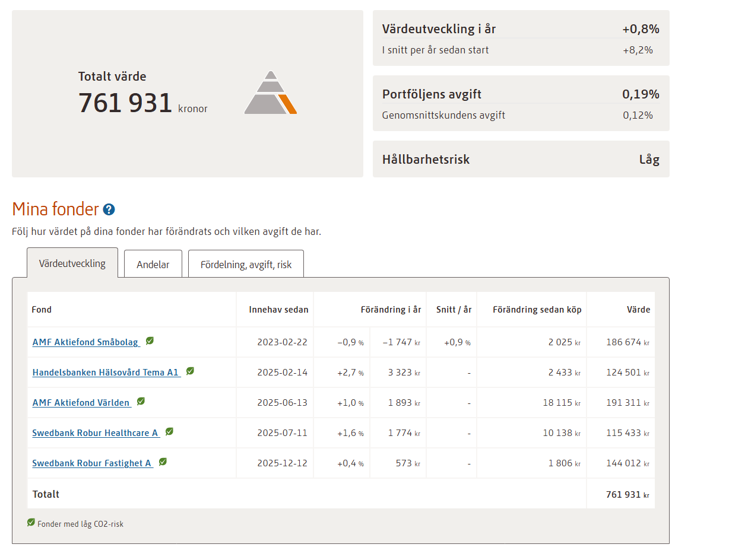729x560 pixels.
Task: Click the Värdeutveckling i år summary card
Action: click(521, 38)
